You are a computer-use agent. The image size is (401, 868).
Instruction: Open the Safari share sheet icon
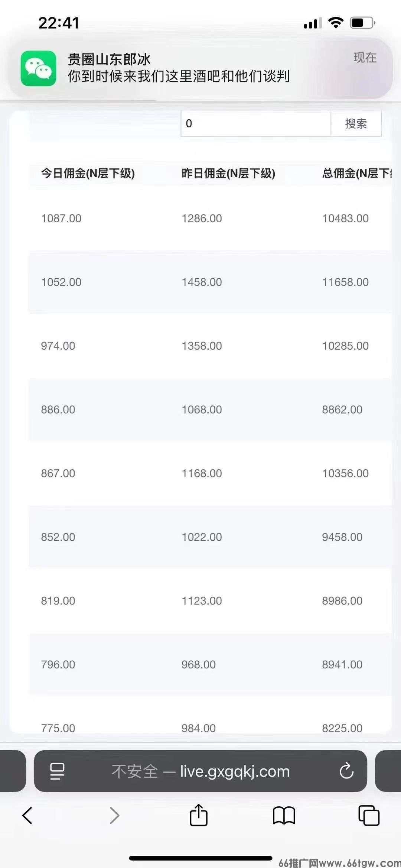tap(199, 815)
